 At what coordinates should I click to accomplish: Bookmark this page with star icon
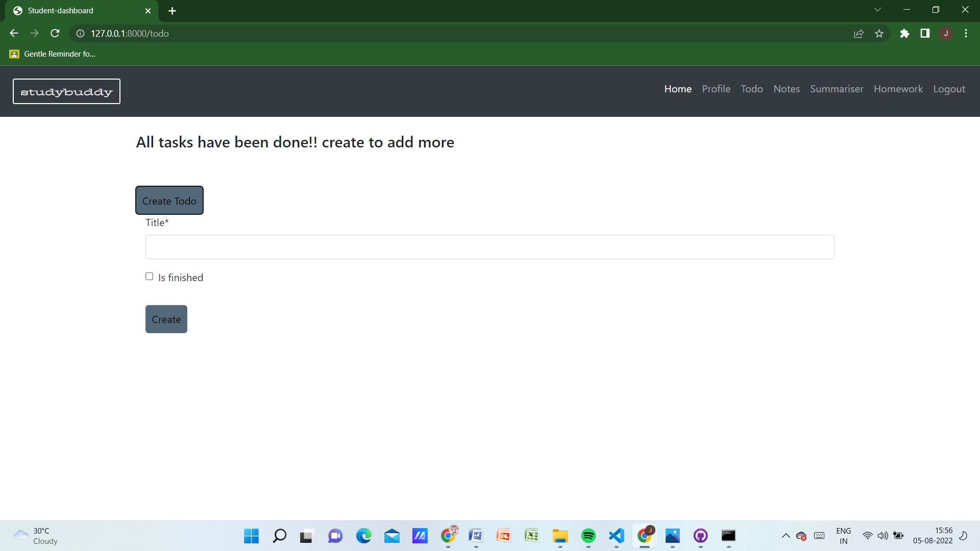coord(879,34)
